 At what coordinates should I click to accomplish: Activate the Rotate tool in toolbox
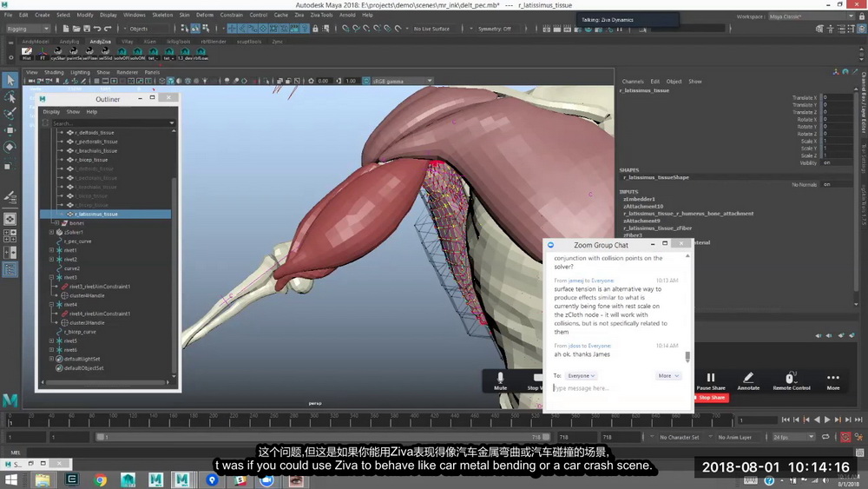pyautogui.click(x=10, y=147)
